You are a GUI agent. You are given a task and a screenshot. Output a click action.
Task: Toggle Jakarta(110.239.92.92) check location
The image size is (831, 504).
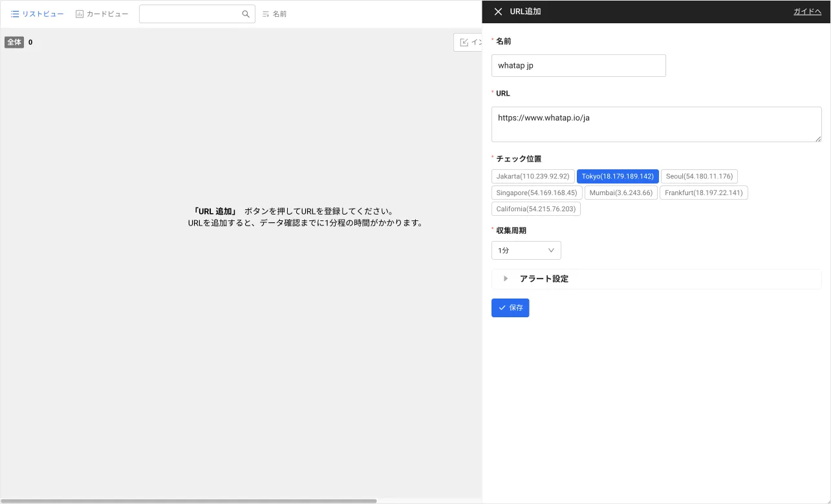pos(533,176)
